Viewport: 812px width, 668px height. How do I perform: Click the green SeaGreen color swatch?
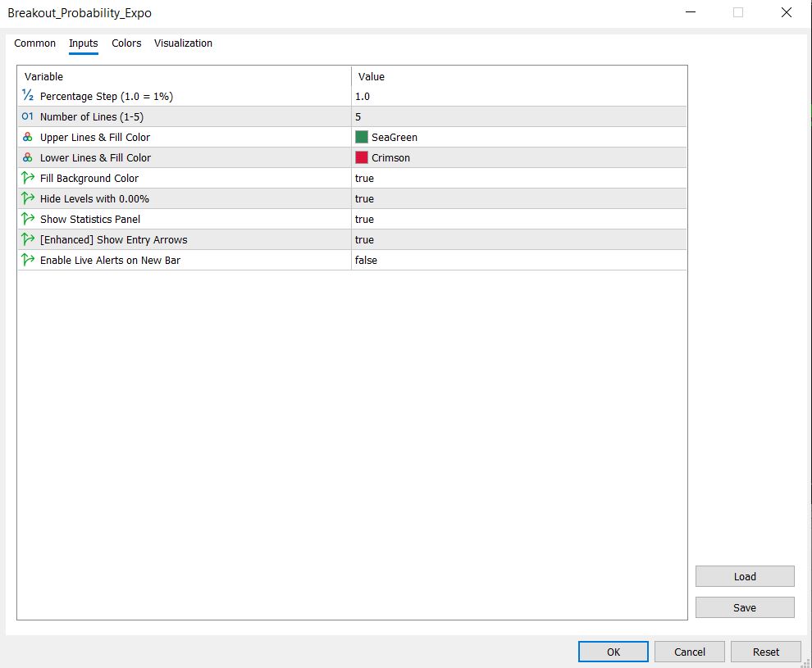coord(363,137)
